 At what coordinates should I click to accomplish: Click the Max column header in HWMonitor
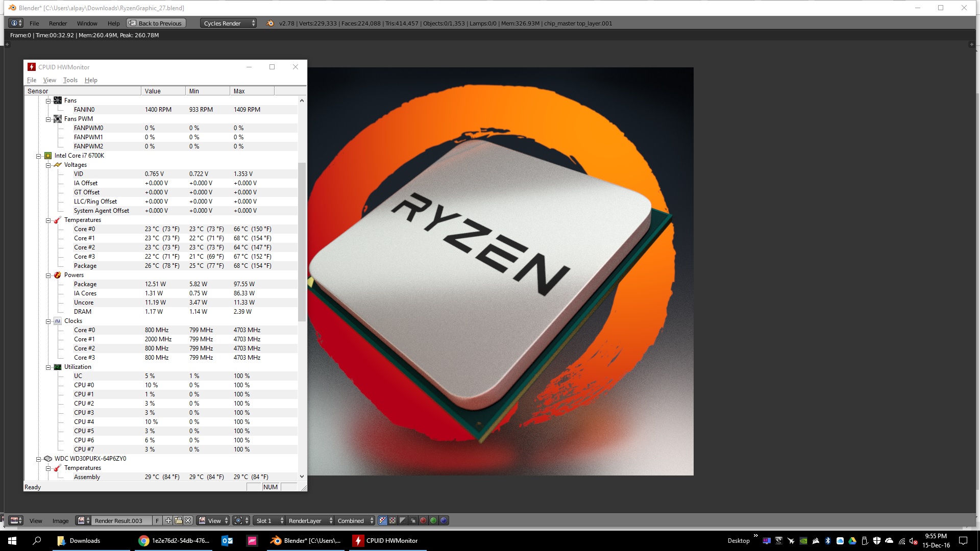tap(252, 91)
